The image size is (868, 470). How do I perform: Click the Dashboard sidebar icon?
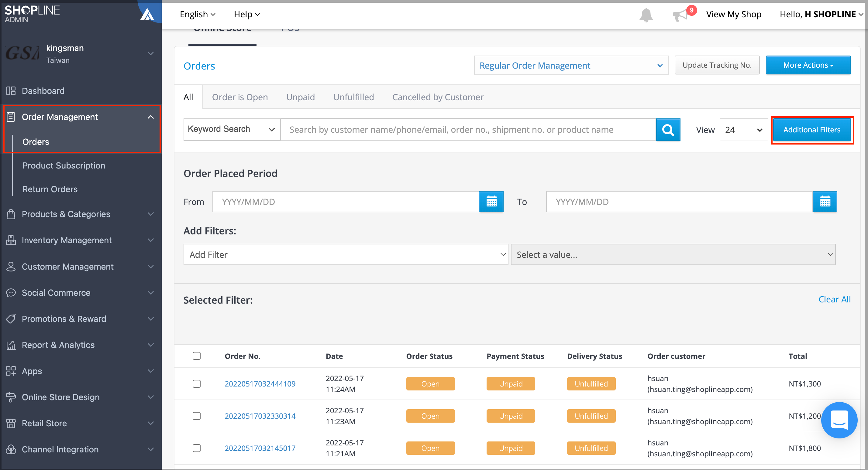click(11, 91)
